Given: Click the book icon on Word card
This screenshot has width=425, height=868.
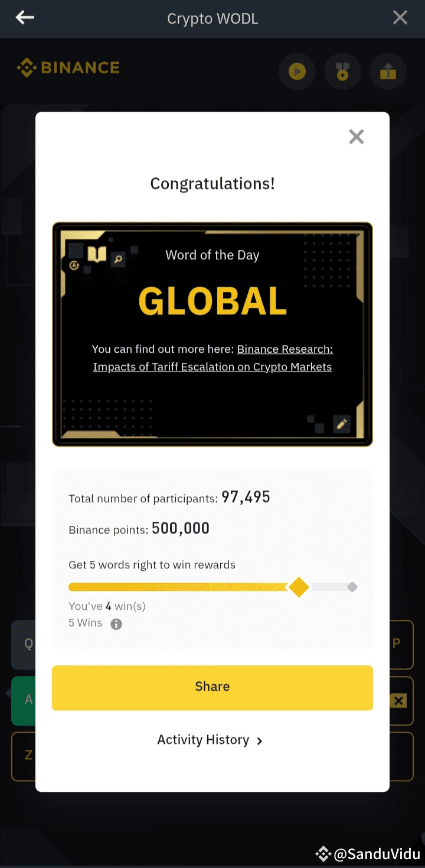Looking at the screenshot, I should pyautogui.click(x=97, y=255).
